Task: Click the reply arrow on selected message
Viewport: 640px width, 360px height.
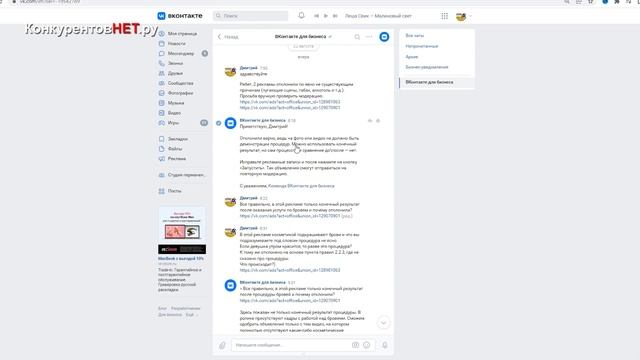Action: (370, 121)
